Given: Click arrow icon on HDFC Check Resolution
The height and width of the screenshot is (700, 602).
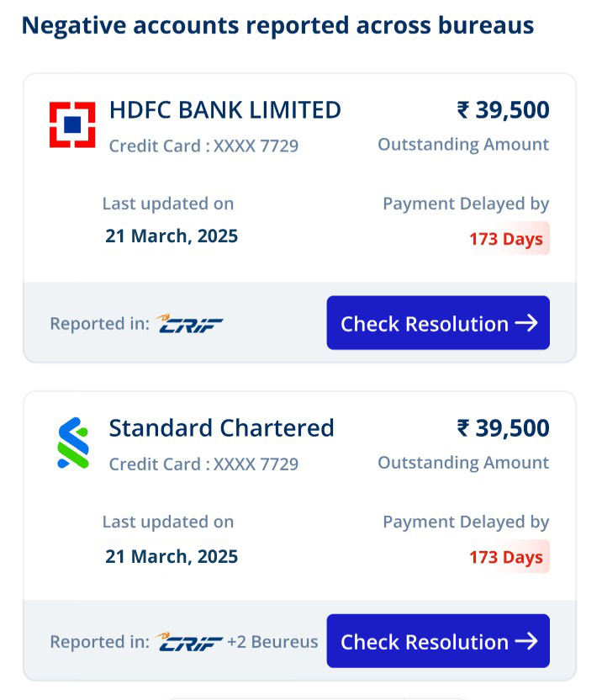Looking at the screenshot, I should [526, 323].
